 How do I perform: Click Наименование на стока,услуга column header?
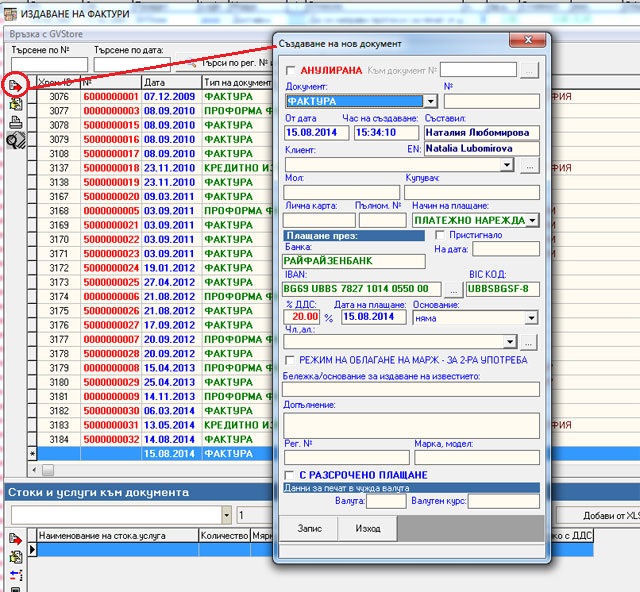tap(118, 536)
